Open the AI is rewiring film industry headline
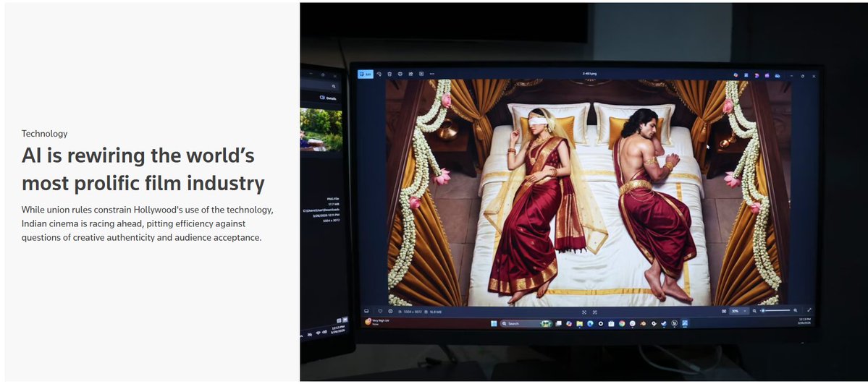Viewport: 868px width, 384px height. coord(143,169)
